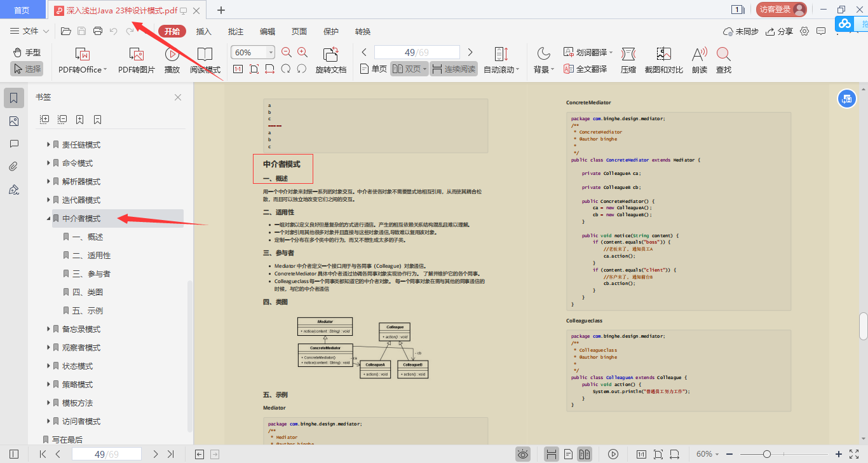The image size is (868, 463).
Task: Select the Hand tool (手型)
Action: (x=27, y=52)
